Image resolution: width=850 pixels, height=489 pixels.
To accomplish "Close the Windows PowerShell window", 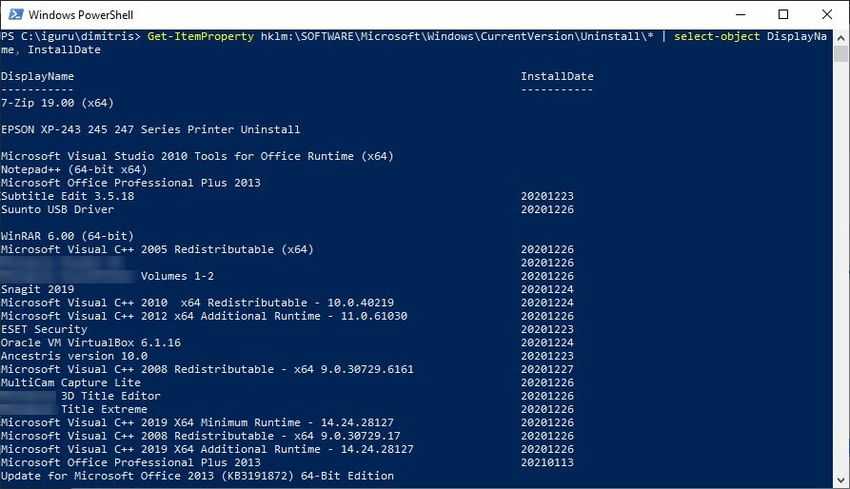I will click(x=827, y=15).
